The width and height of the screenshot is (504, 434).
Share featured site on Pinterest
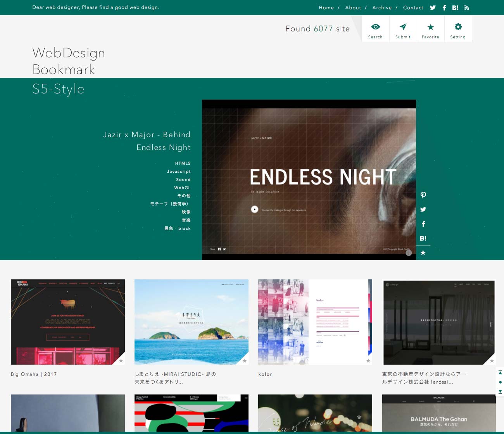coord(423,195)
